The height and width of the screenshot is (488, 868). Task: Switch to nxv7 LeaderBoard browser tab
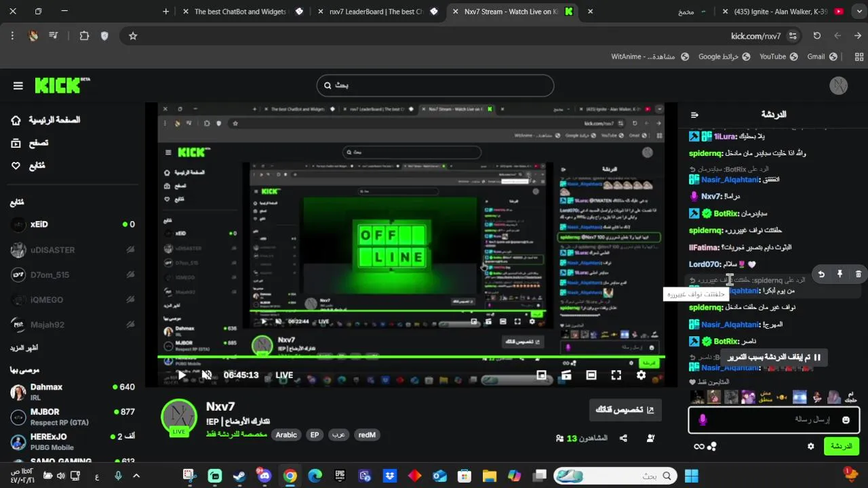(376, 12)
